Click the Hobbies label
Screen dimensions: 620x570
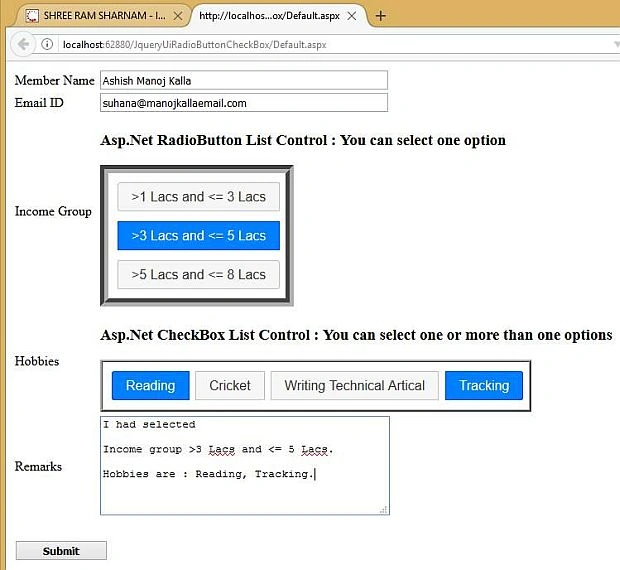click(x=37, y=361)
